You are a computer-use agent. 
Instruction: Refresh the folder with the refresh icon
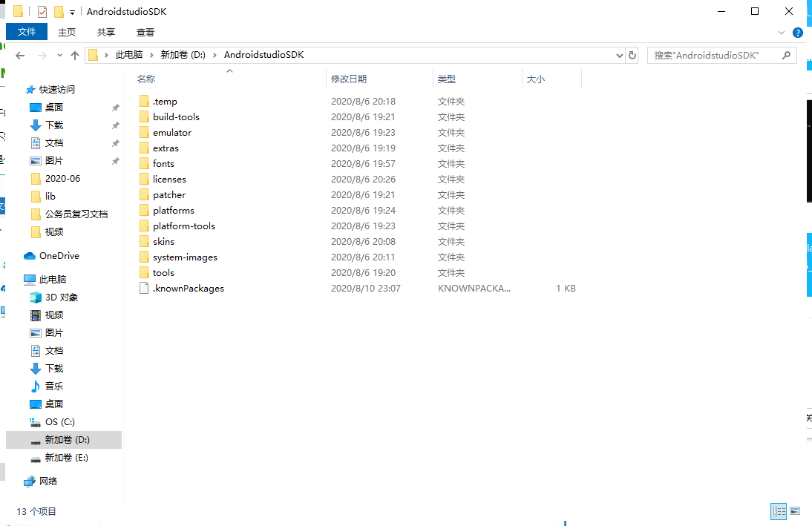(632, 55)
